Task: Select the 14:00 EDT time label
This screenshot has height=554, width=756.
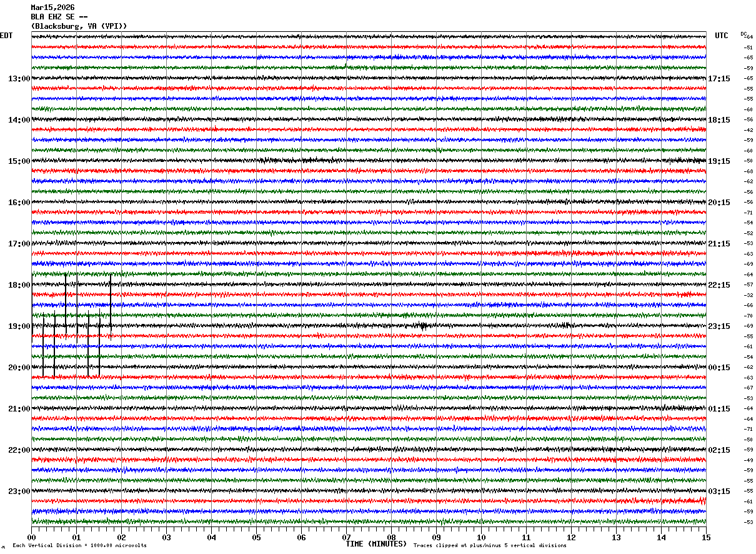Action: point(19,120)
